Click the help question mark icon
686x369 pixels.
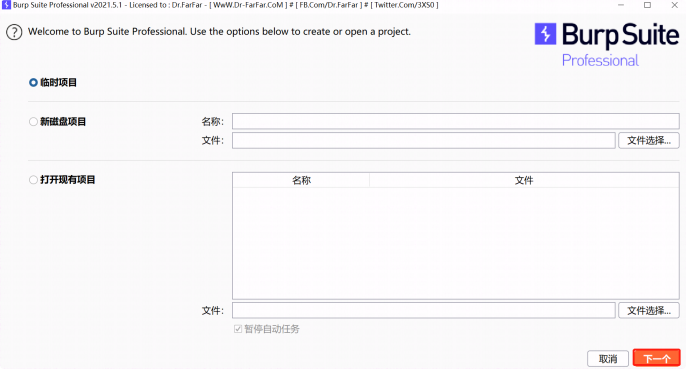[14, 32]
